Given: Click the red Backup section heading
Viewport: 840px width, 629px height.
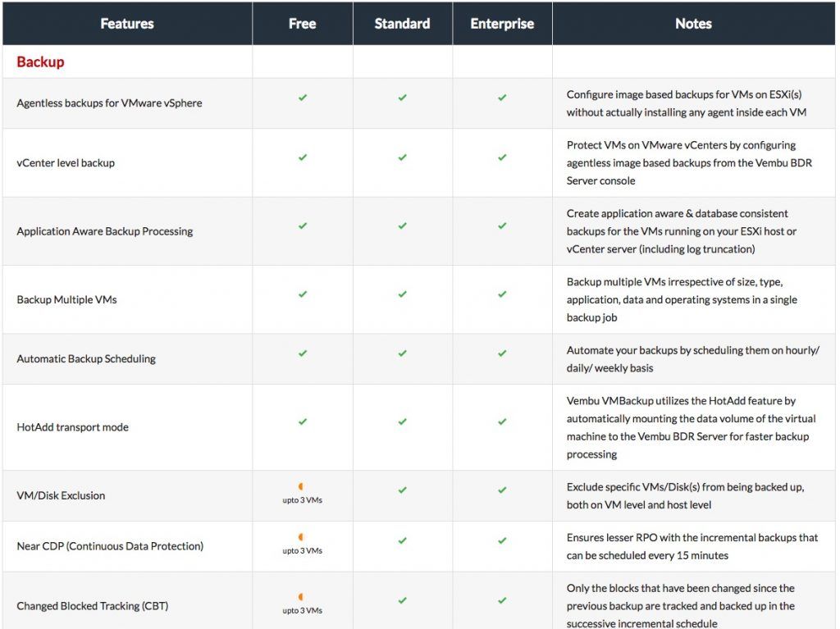Looking at the screenshot, I should point(40,62).
